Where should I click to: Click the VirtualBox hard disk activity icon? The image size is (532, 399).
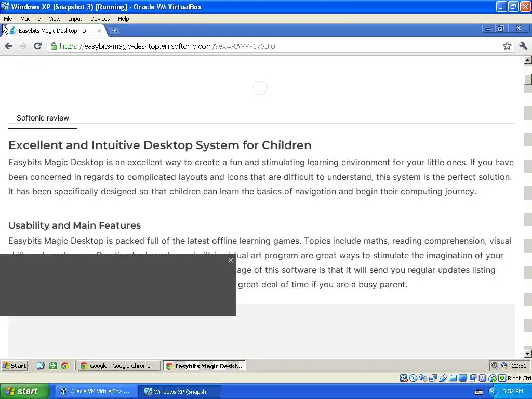pos(403,378)
